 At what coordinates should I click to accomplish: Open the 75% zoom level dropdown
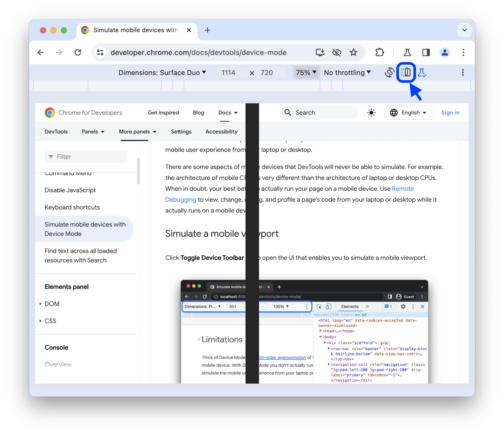[x=306, y=72]
